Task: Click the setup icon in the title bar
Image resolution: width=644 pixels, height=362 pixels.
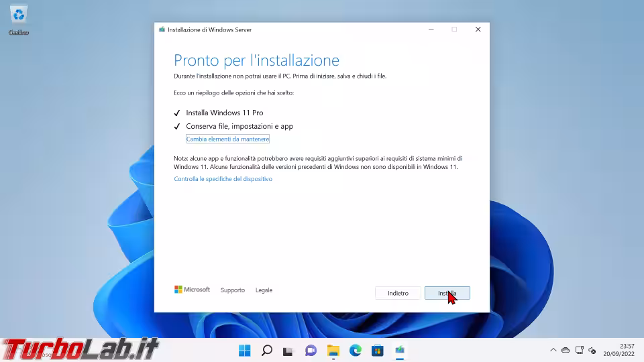Action: [x=162, y=29]
